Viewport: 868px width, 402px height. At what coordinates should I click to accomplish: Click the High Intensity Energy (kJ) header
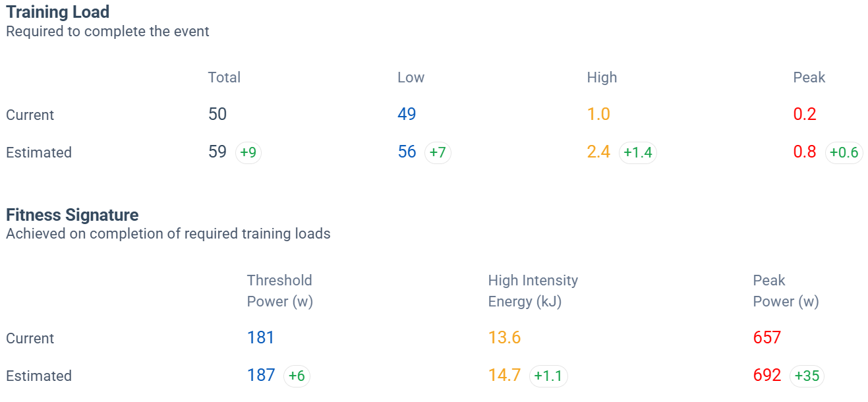[x=533, y=291]
